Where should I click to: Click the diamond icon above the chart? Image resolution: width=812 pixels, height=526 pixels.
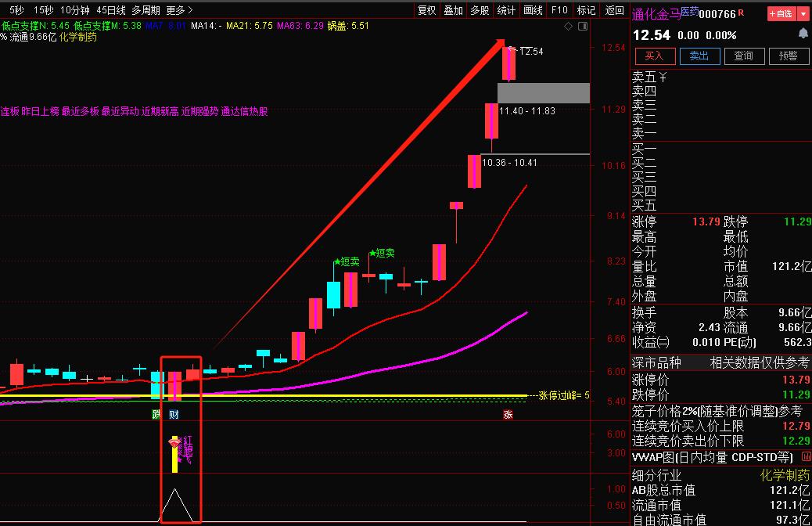[x=567, y=27]
